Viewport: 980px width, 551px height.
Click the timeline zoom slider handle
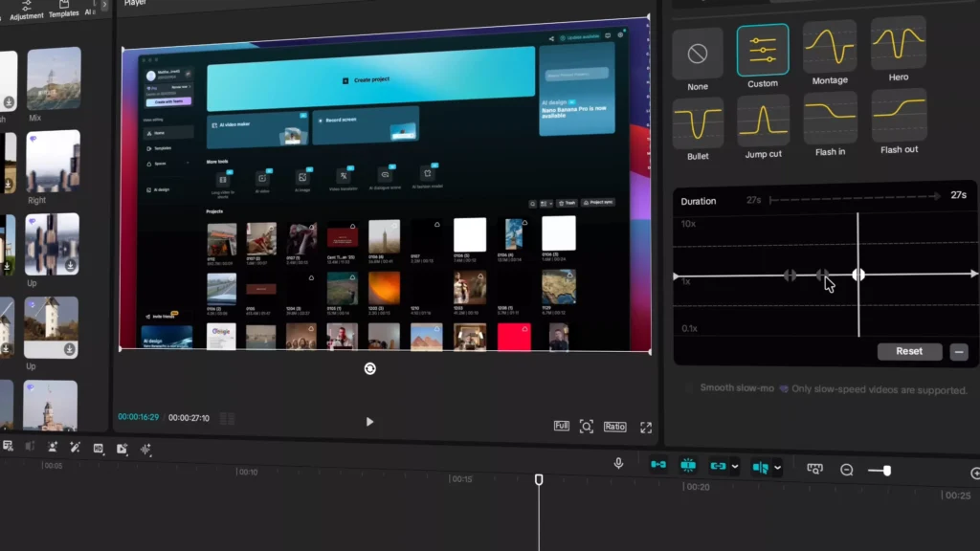tap(887, 471)
